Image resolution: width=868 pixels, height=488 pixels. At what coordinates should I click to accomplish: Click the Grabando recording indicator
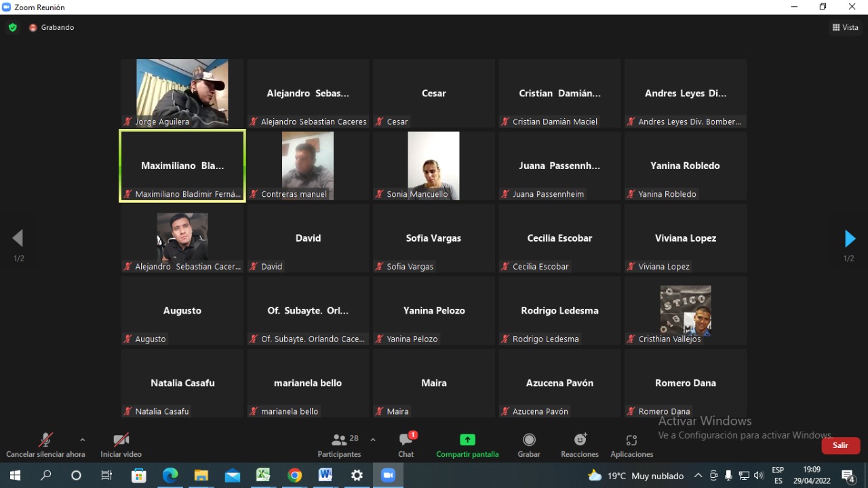(x=52, y=28)
